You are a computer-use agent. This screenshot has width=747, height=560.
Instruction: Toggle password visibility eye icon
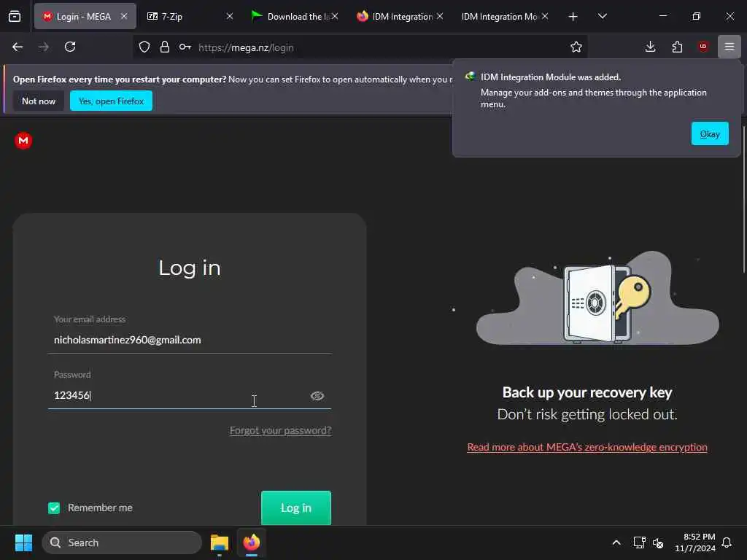tap(317, 396)
